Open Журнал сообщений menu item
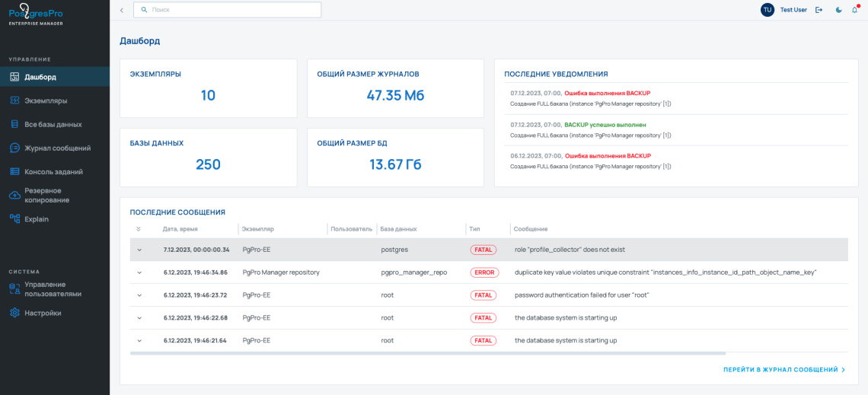Screen dimensions: 868x395 (x=55, y=148)
